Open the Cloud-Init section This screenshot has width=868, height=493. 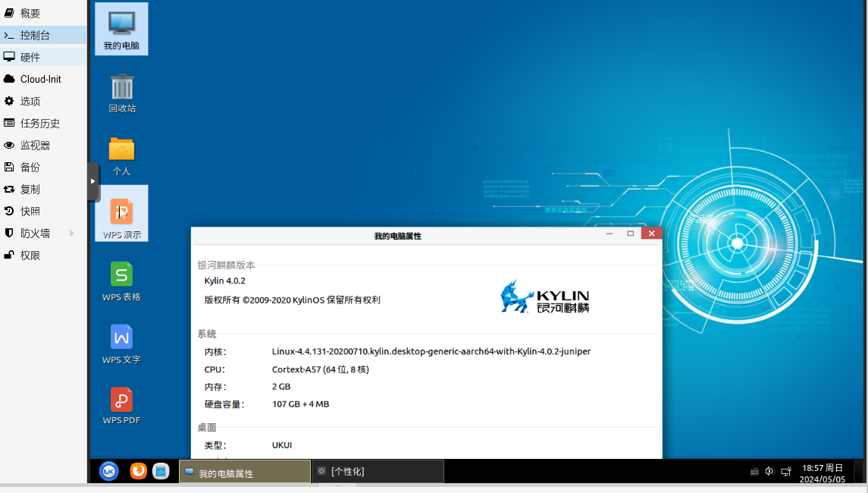coord(43,79)
